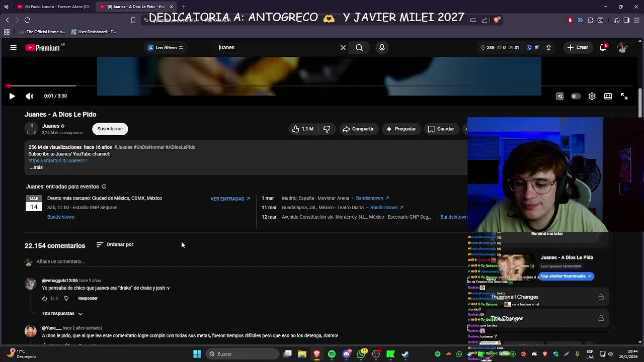The width and height of the screenshot is (644, 362).
Task: Open Brave Shields lion icon
Action: pos(497,20)
